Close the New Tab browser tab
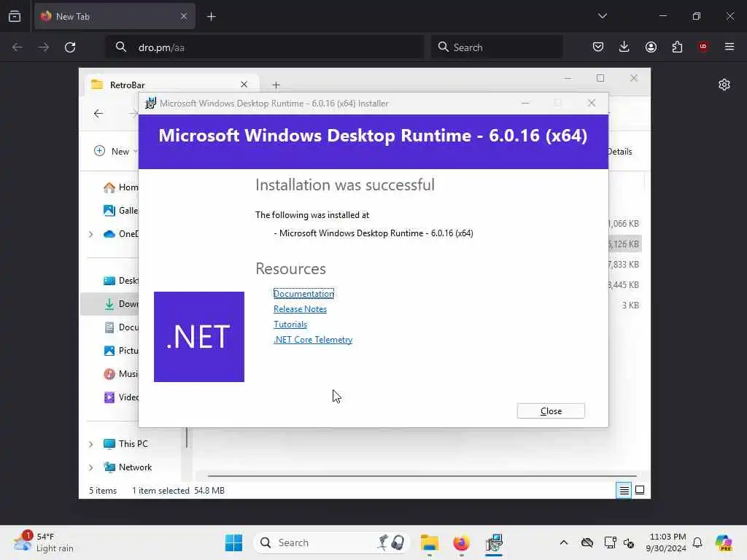The width and height of the screenshot is (747, 560). click(184, 16)
